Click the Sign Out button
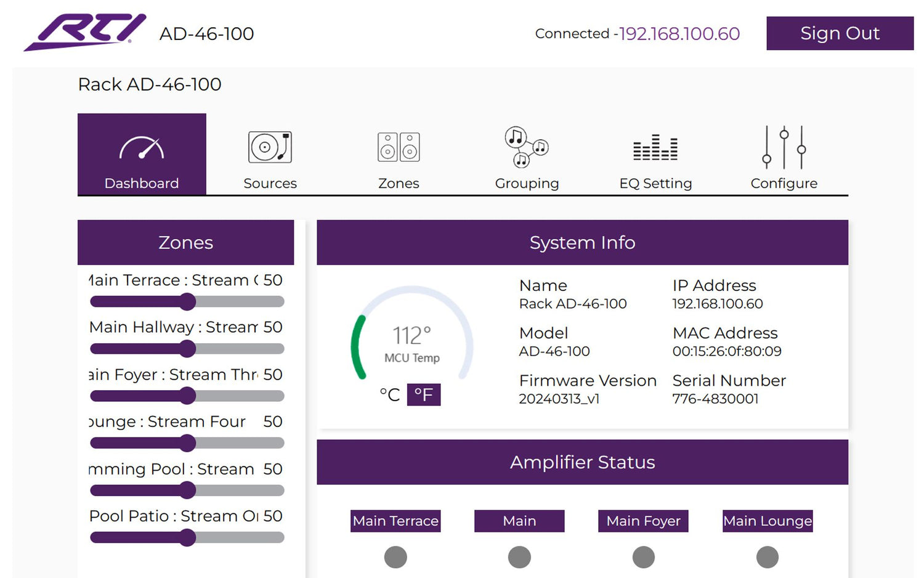 (840, 33)
